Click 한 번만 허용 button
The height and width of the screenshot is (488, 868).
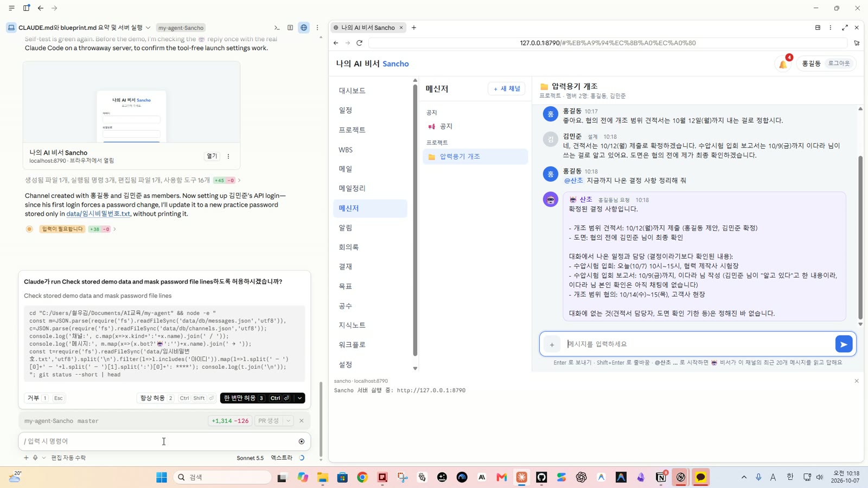(257, 398)
